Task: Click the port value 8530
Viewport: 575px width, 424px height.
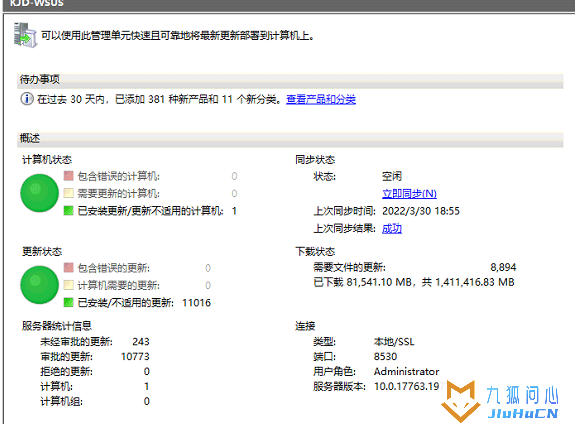Action: tap(385, 357)
